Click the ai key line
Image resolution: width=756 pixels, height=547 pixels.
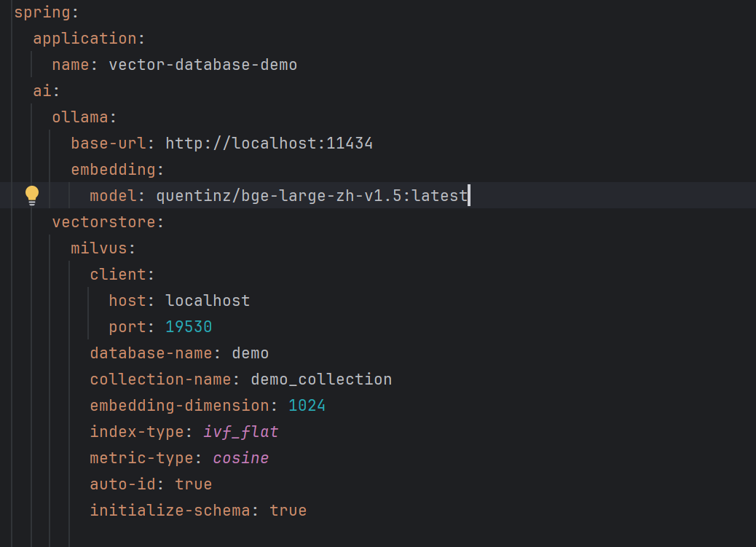47,91
